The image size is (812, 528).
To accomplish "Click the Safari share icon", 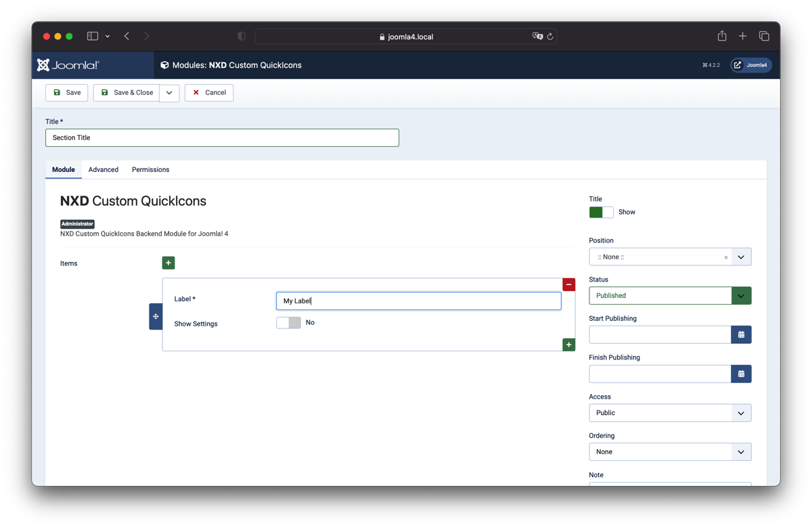I will [x=722, y=36].
